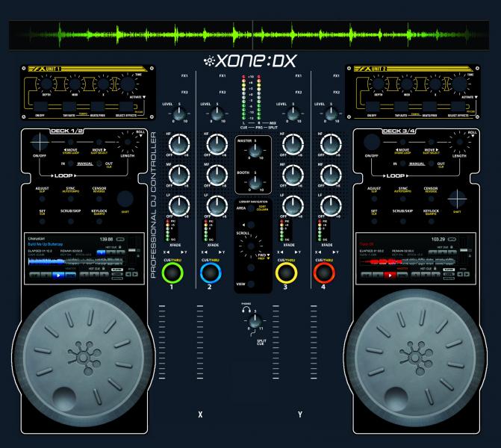The image size is (501, 448).
Task: Click channel 3 MF equalizer knob
Action: click(x=293, y=175)
